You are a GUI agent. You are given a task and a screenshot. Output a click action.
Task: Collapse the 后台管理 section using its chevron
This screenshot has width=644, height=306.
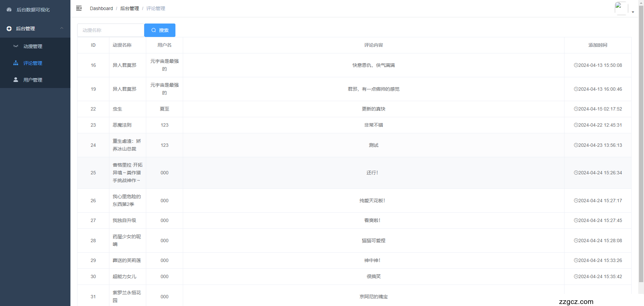[61, 29]
